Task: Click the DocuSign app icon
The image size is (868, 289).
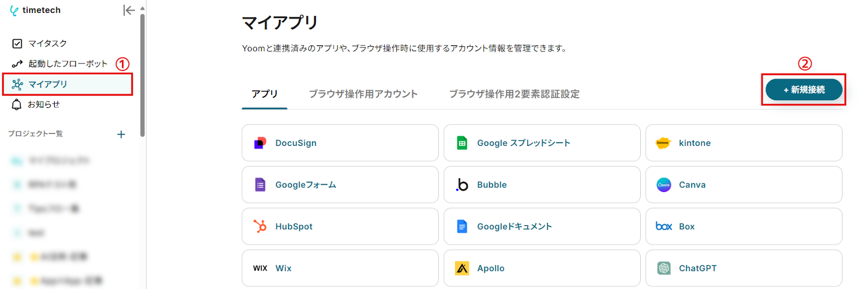Action: 260,143
